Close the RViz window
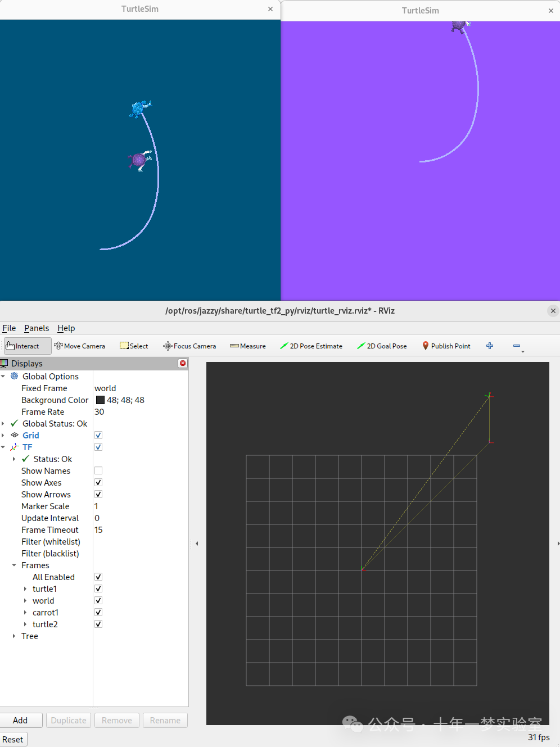 553,311
